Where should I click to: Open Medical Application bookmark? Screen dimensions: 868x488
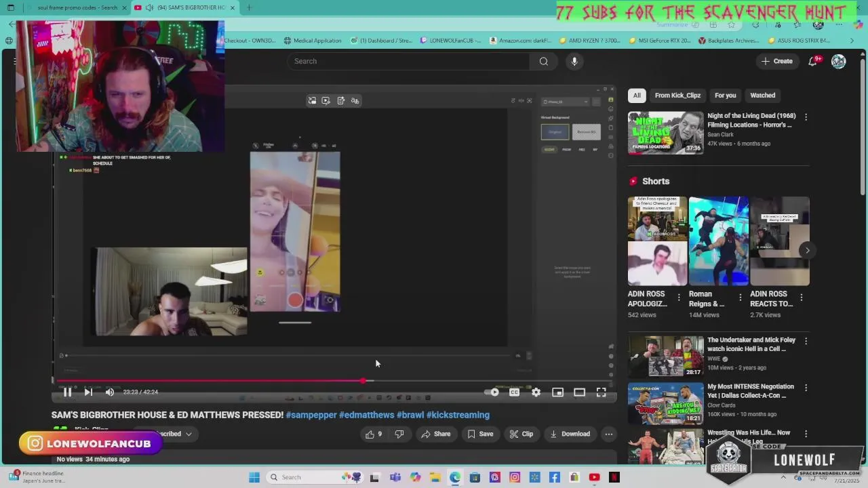point(313,41)
